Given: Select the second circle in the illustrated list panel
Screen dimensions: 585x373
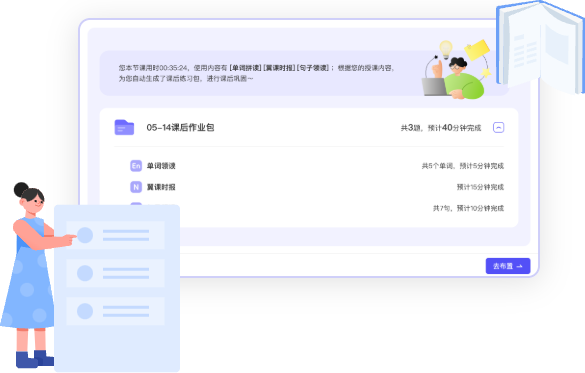Looking at the screenshot, I should [85, 273].
